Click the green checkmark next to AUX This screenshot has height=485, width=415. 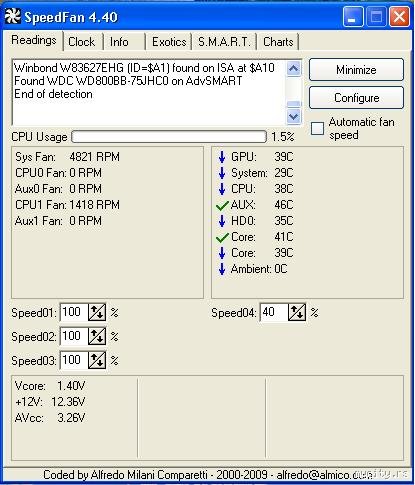pyautogui.click(x=222, y=205)
